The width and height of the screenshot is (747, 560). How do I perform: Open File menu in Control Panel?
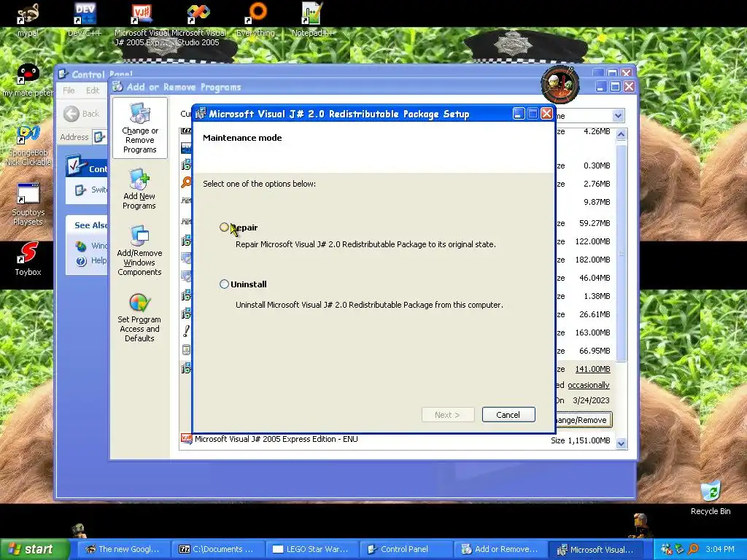pyautogui.click(x=69, y=90)
